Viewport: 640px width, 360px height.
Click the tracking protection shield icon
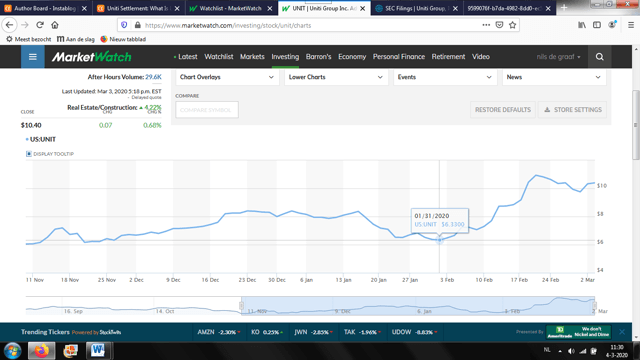click(124, 25)
